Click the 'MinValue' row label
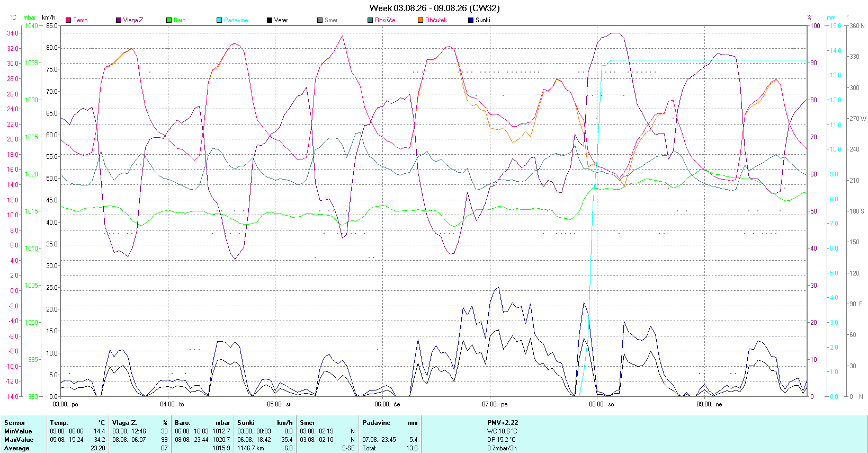The image size is (868, 453). pos(18,431)
